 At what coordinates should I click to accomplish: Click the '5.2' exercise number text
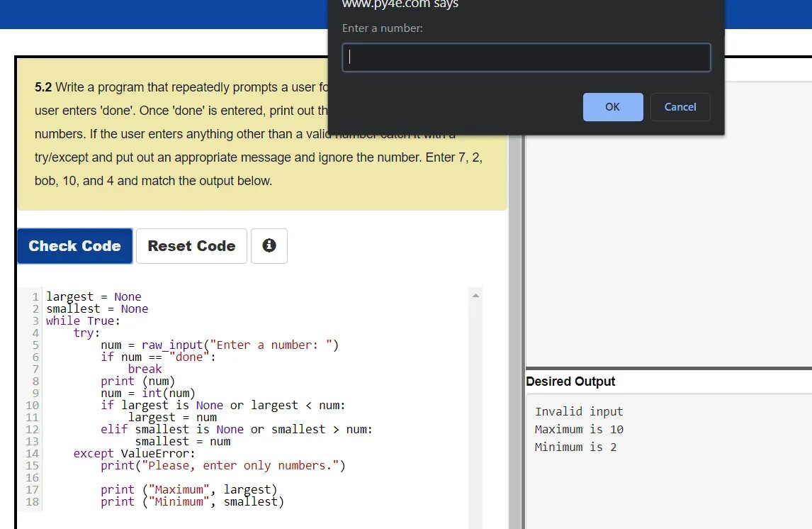[x=43, y=87]
